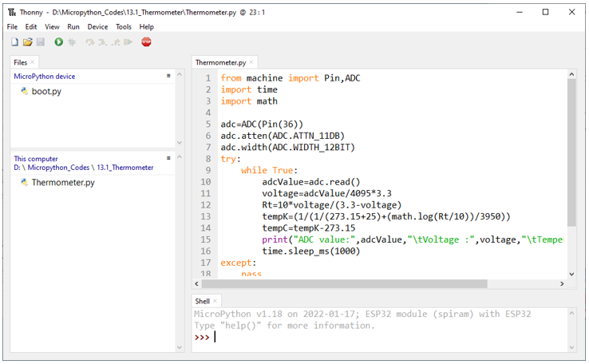Screen dimensions: 589x364
Task: Click the Open file folder icon
Action: pyautogui.click(x=27, y=42)
